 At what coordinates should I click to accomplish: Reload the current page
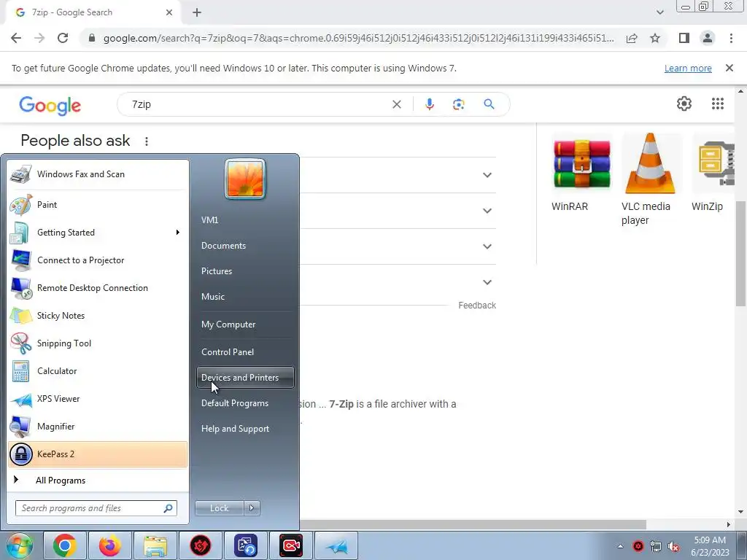(x=63, y=38)
